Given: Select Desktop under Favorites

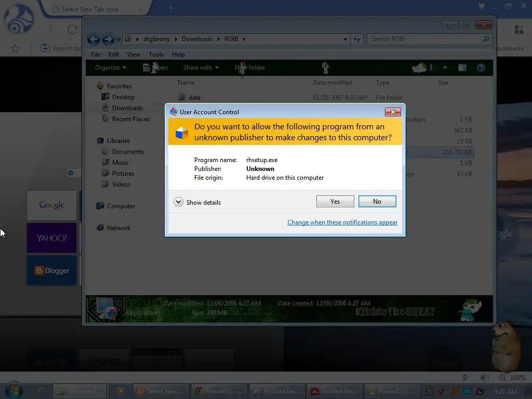Looking at the screenshot, I should 118,97.
